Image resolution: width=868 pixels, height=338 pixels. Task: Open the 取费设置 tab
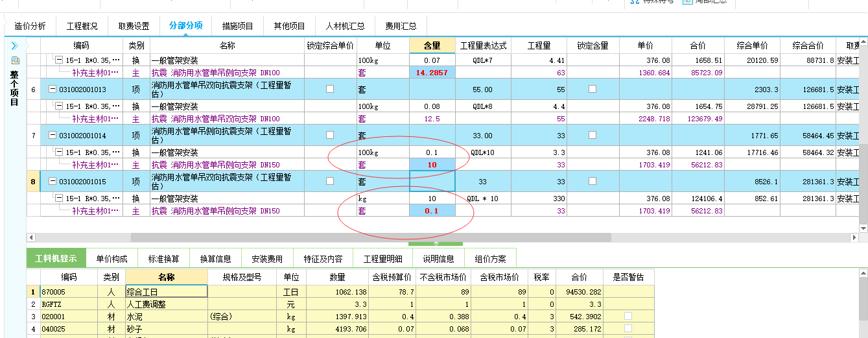point(134,27)
